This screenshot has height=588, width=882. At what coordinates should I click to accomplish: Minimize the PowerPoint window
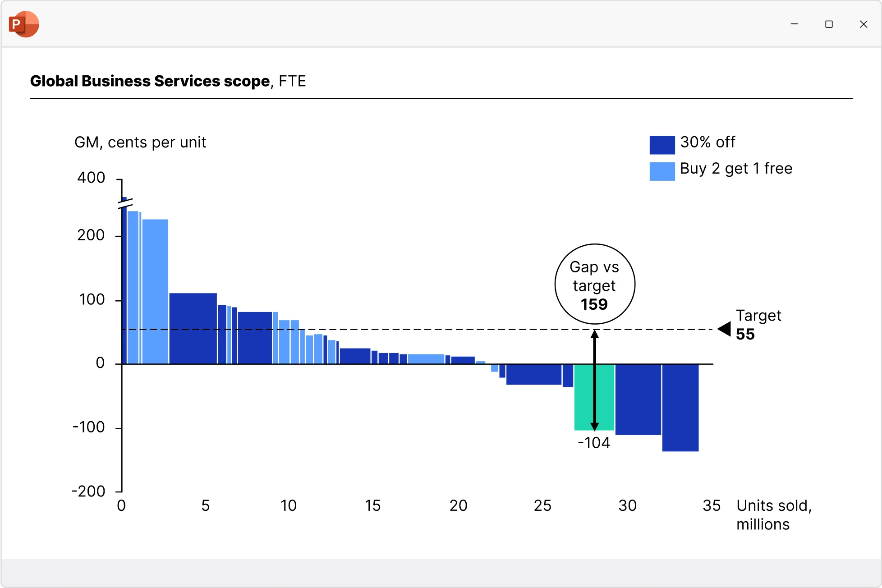795,24
